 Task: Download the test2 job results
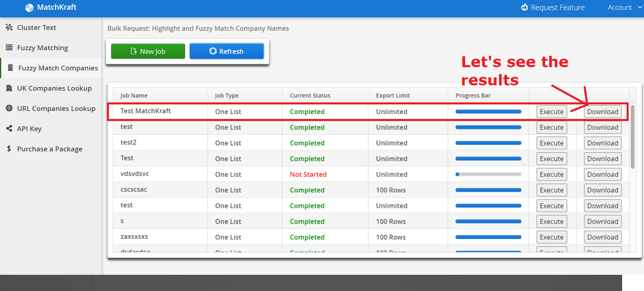[603, 143]
